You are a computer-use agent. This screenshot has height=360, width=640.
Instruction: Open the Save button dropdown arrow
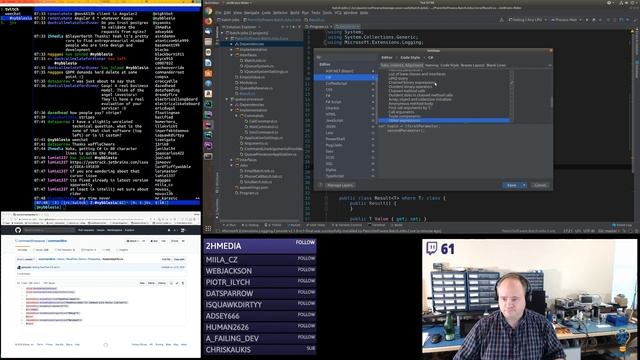pyautogui.click(x=524, y=185)
